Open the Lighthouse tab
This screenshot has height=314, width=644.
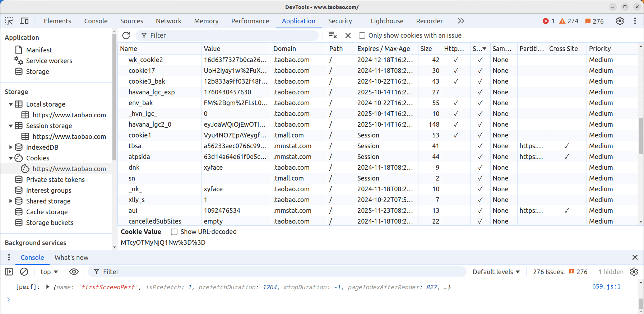(387, 21)
